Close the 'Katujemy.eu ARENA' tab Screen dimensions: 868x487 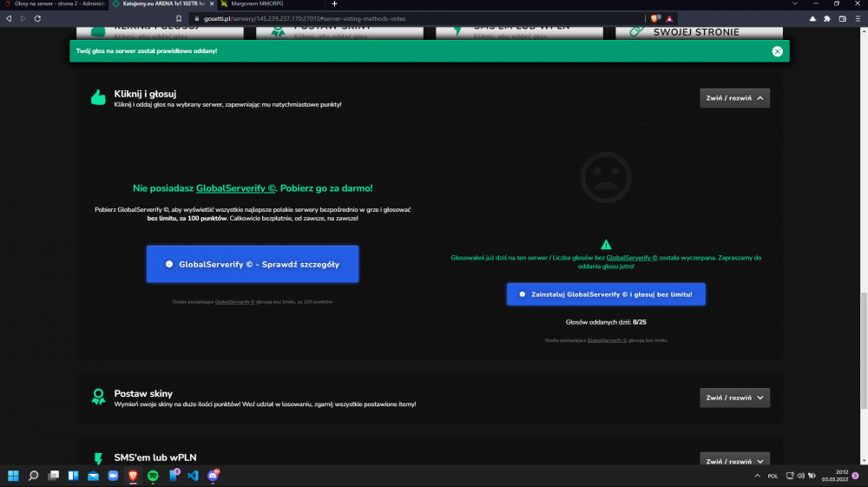click(x=212, y=3)
